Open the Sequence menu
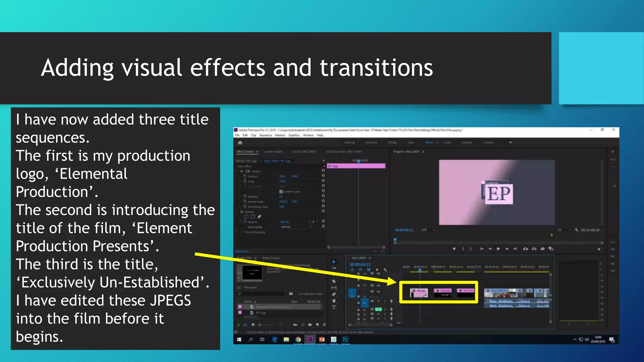The height and width of the screenshot is (362, 644). 265,135
